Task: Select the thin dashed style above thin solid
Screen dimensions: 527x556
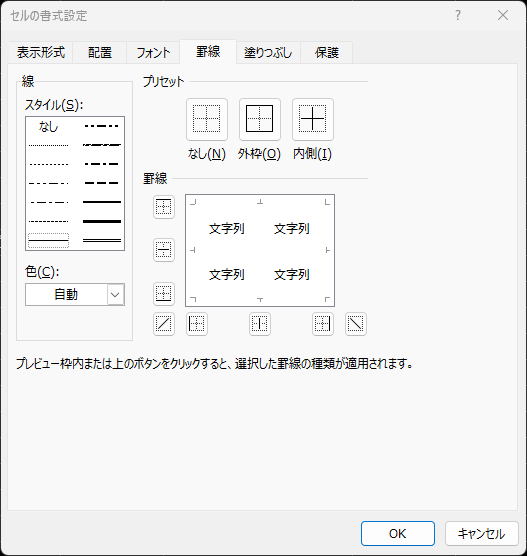Action: [x=48, y=221]
